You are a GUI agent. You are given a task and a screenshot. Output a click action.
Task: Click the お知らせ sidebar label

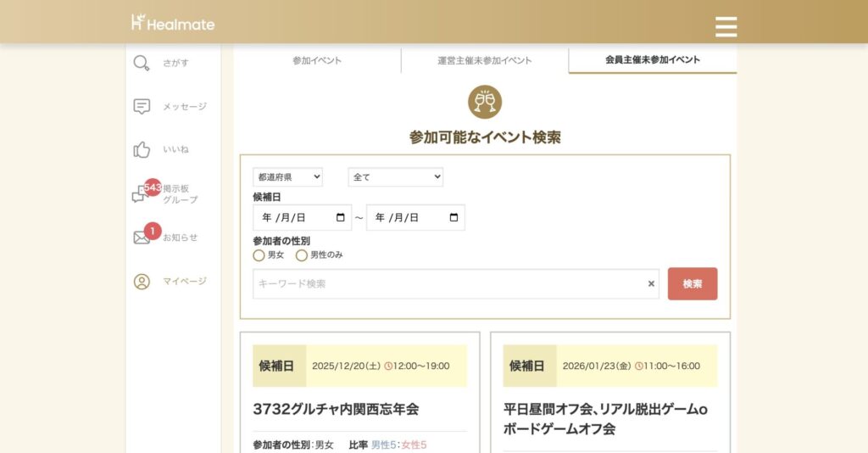[180, 238]
